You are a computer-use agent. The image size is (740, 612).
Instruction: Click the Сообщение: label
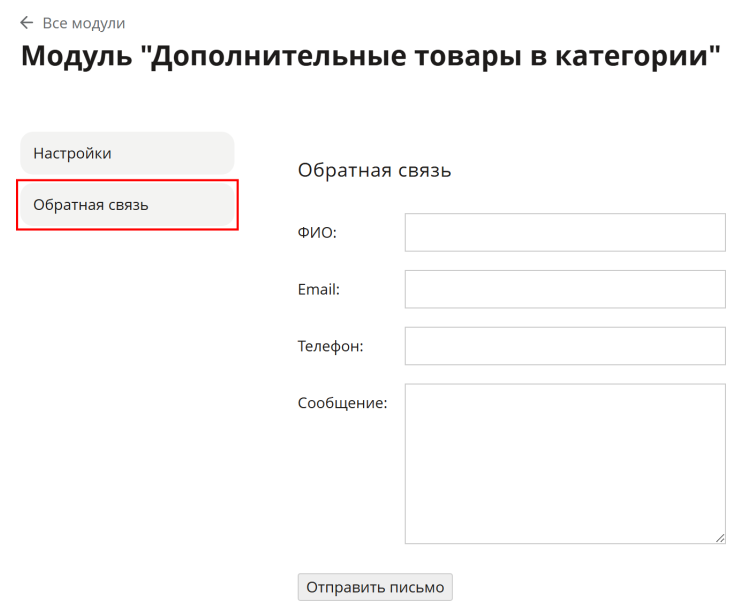coord(342,403)
